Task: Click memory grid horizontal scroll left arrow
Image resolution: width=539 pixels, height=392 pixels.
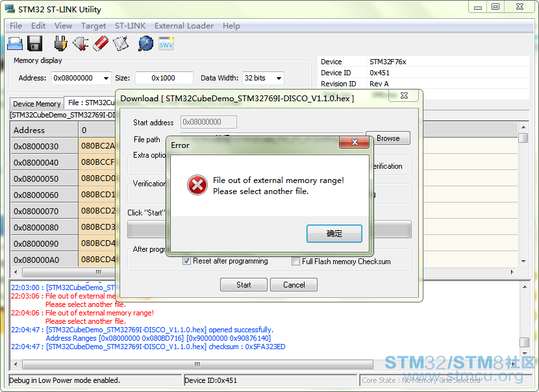Action: click(16, 272)
